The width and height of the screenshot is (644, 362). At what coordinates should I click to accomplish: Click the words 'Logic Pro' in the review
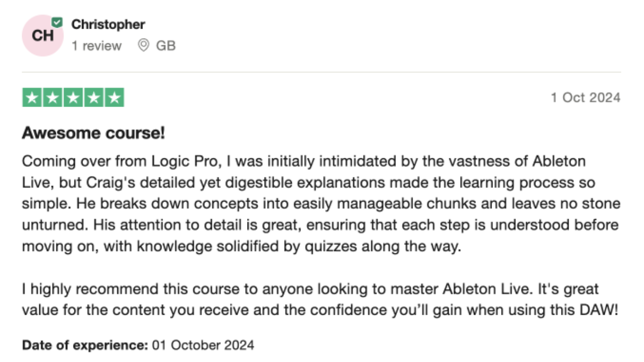[x=186, y=162]
